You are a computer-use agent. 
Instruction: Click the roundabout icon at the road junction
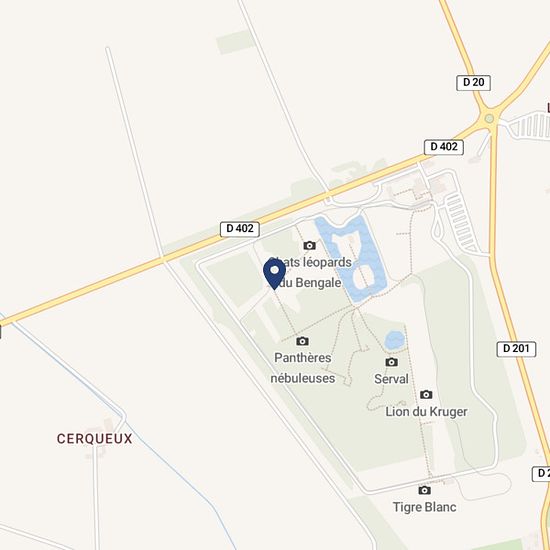click(489, 119)
